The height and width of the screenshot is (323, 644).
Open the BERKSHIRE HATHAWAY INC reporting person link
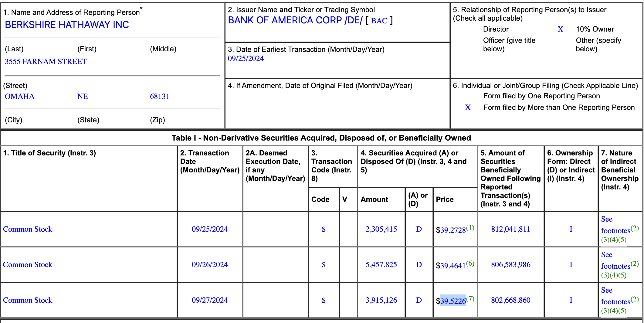(67, 25)
